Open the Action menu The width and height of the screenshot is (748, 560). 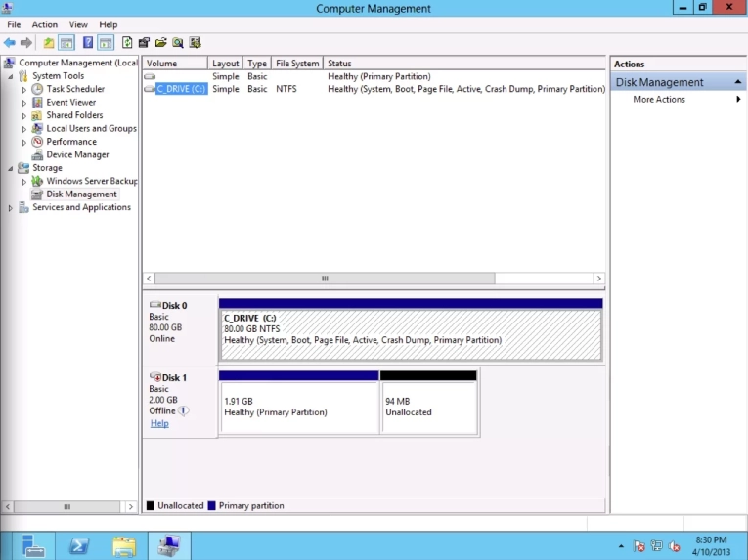45,24
